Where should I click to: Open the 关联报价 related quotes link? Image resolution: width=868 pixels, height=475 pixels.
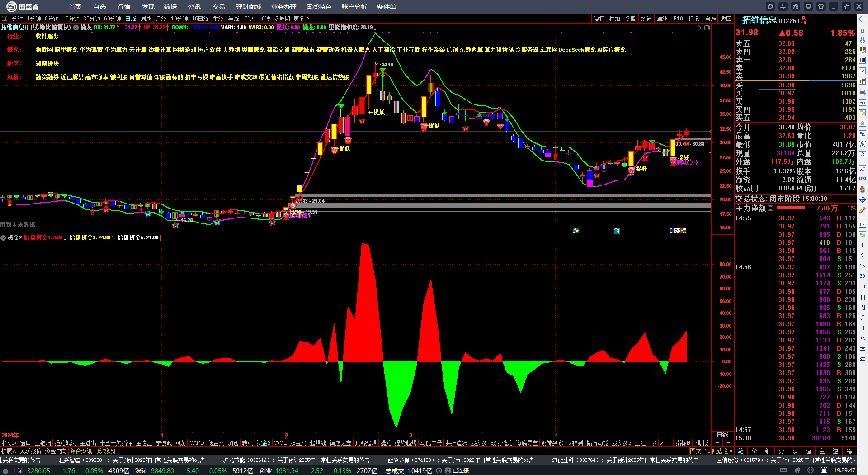coord(30,451)
